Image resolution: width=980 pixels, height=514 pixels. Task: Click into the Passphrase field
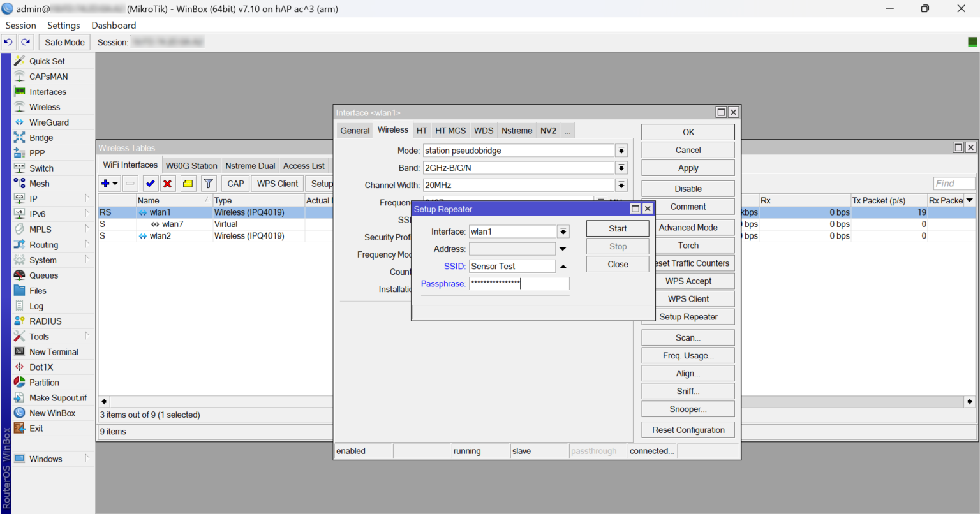pos(519,284)
